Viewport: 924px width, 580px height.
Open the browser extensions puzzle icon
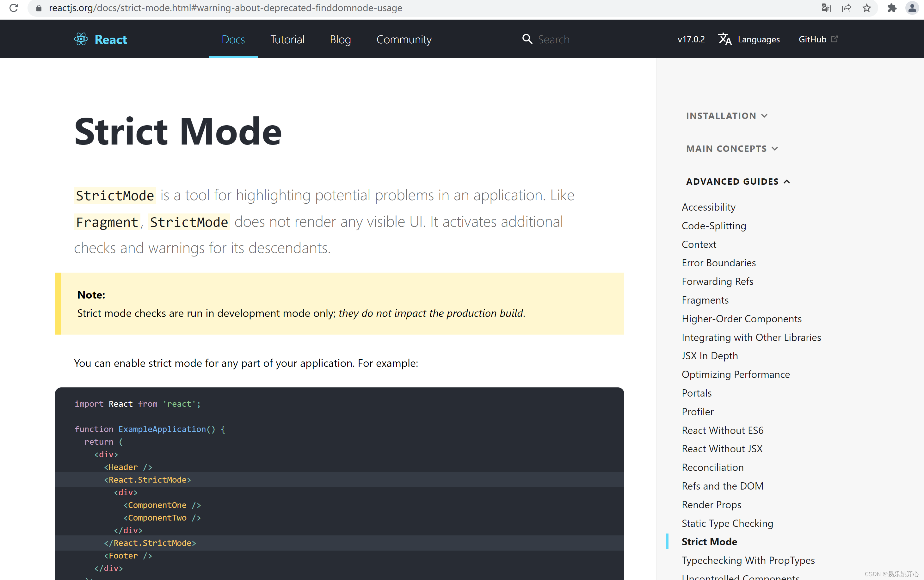point(892,8)
